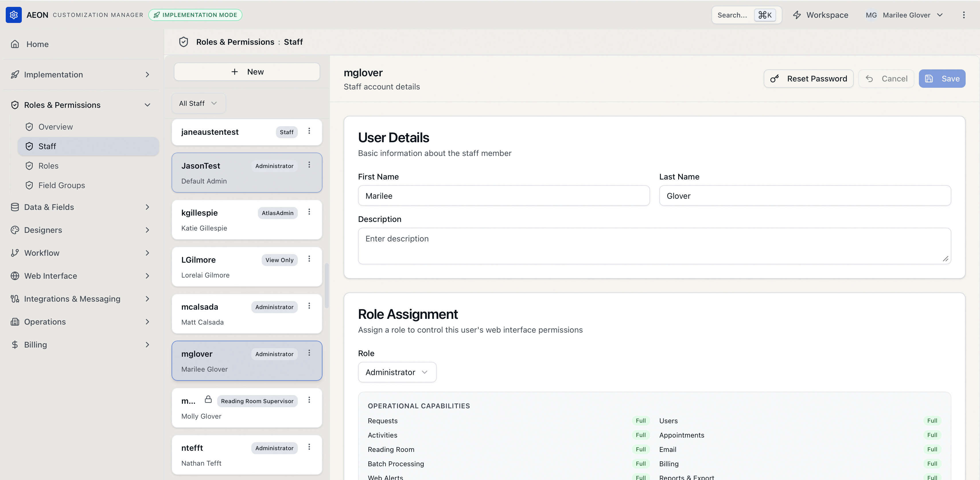Select the ntefft staff card

coord(246,455)
